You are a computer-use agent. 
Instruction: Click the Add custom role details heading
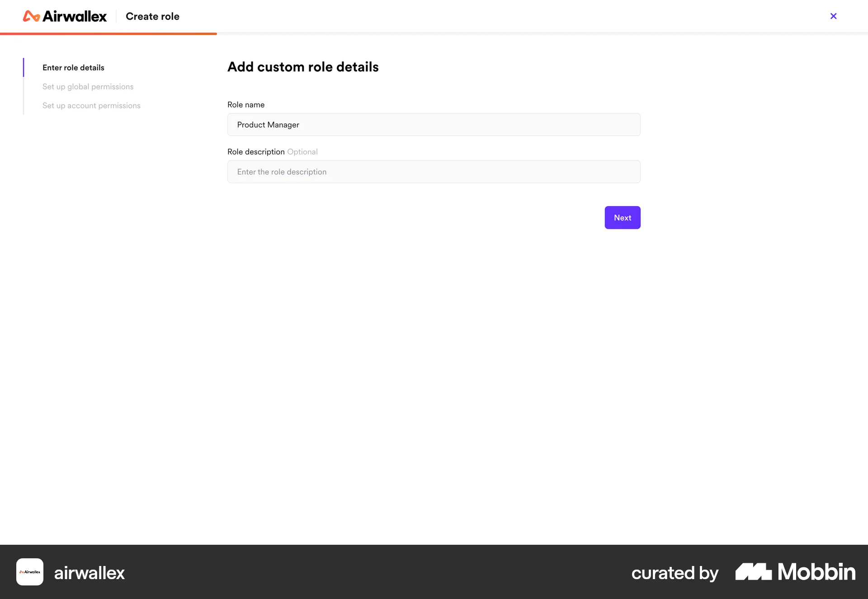coord(302,66)
